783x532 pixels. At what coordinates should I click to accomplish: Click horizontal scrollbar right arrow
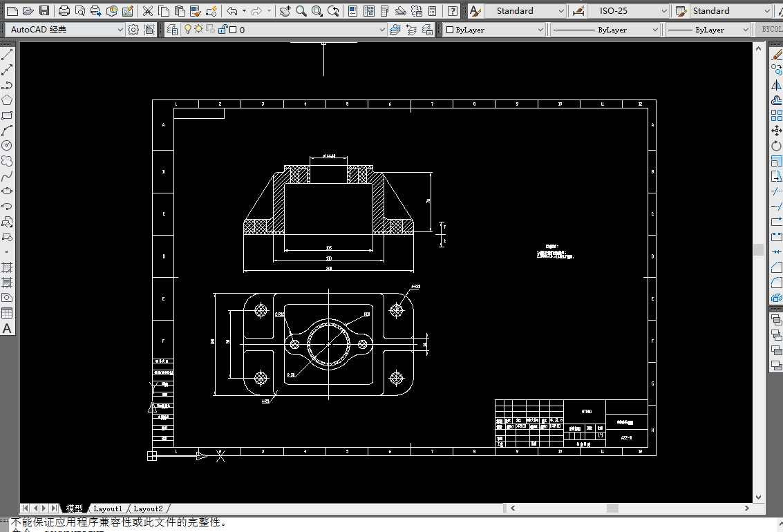747,508
